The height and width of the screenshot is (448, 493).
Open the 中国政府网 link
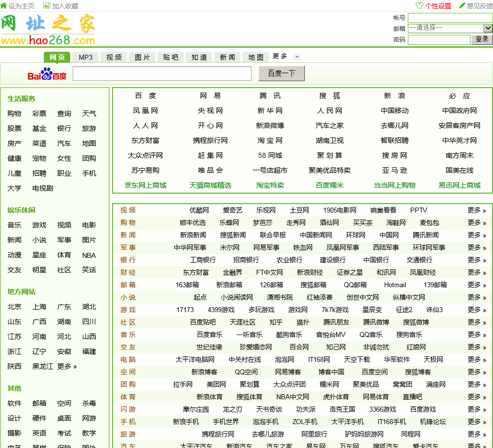(x=459, y=111)
